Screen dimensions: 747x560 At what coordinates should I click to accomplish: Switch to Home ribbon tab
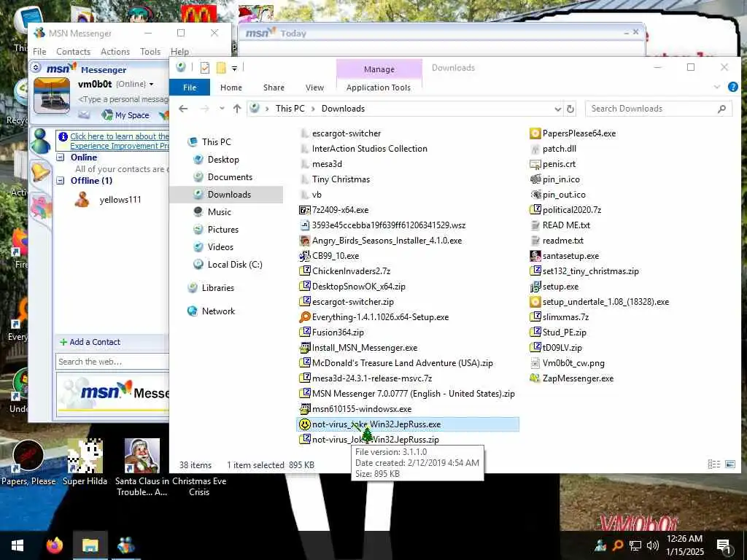[231, 87]
